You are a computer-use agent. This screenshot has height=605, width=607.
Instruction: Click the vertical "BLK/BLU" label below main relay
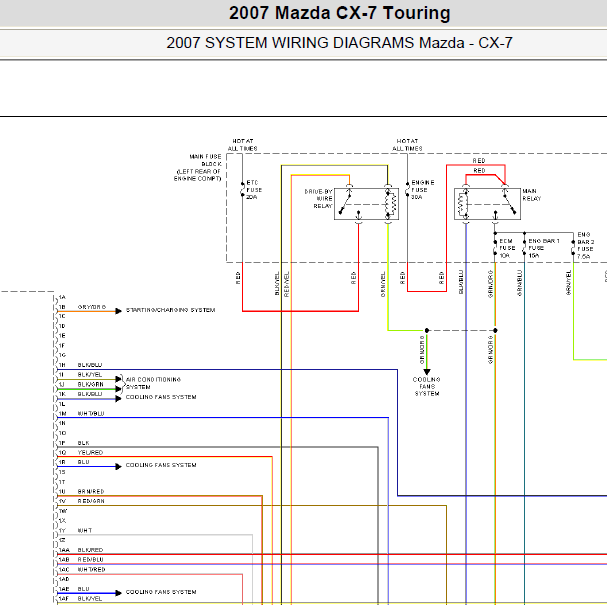[x=461, y=282]
